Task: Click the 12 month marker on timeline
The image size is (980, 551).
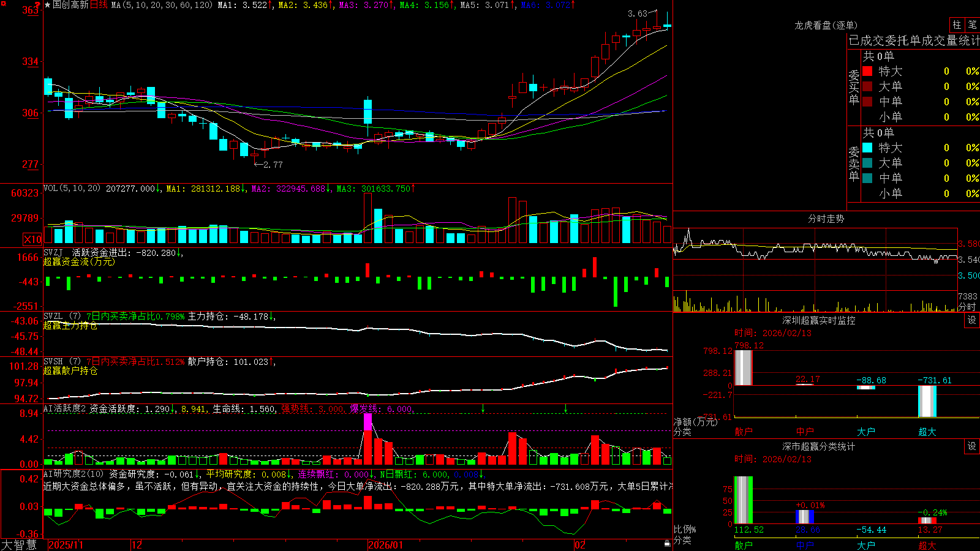Action: [x=137, y=545]
